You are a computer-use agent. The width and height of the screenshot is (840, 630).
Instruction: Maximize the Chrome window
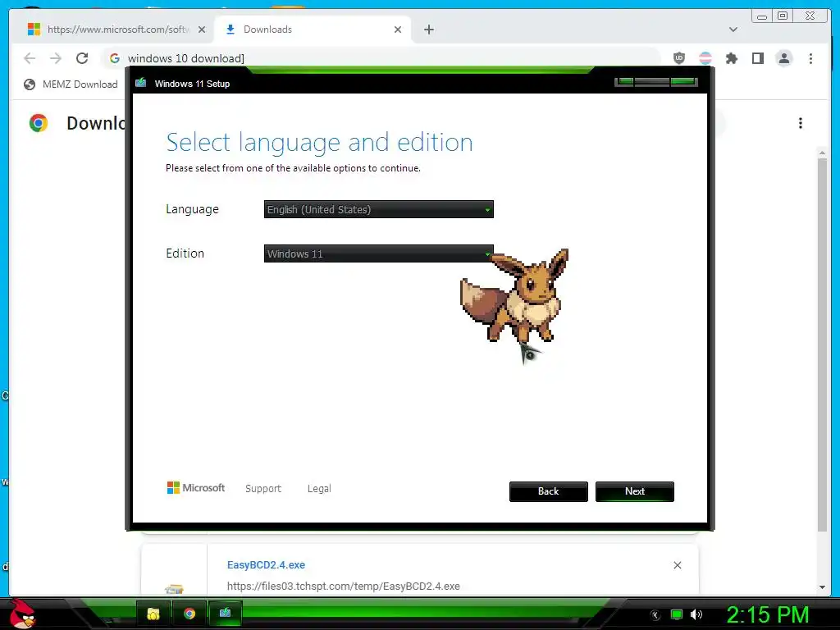pyautogui.click(x=782, y=16)
